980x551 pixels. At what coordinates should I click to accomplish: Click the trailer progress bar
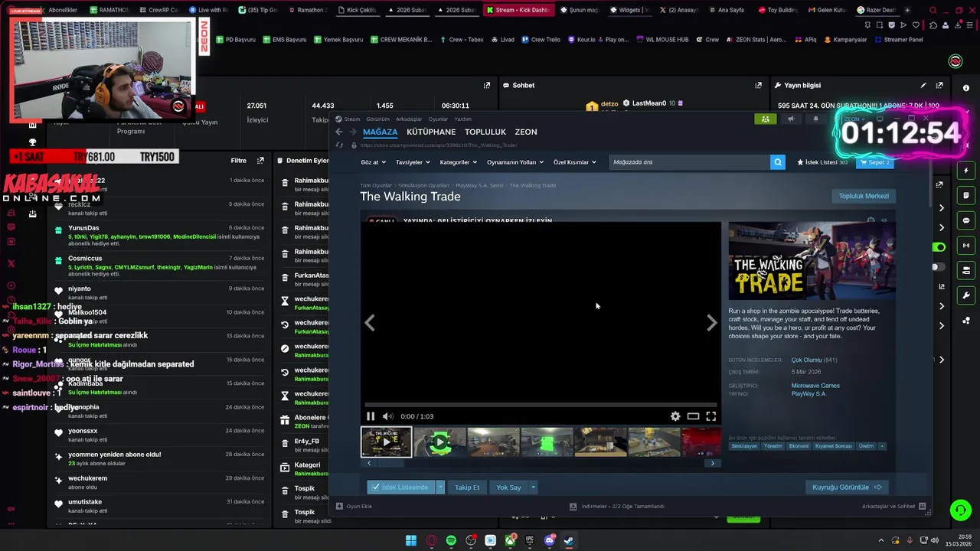(x=541, y=405)
